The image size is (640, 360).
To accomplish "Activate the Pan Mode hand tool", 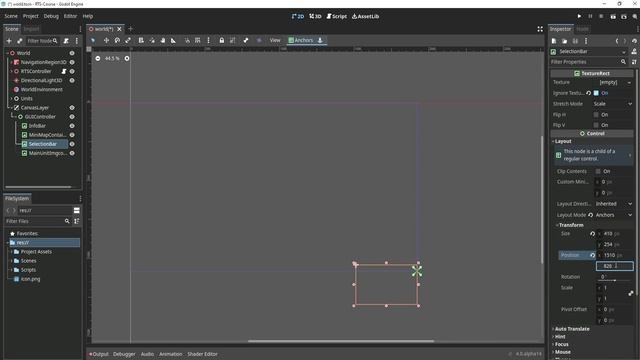I will (x=162, y=40).
